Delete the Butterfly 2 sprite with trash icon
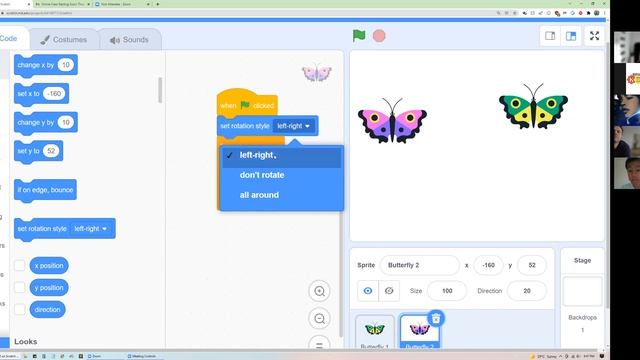The height and width of the screenshot is (360, 640). coord(436,318)
